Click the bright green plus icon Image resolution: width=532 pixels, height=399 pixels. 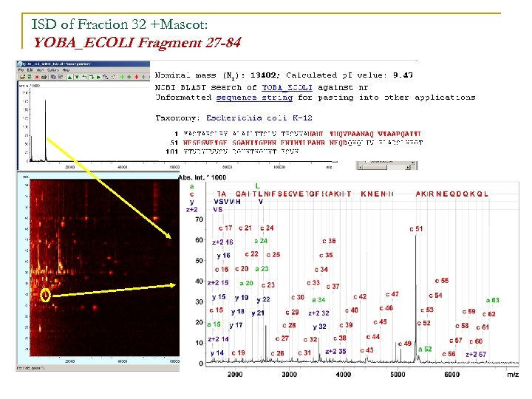[122, 77]
